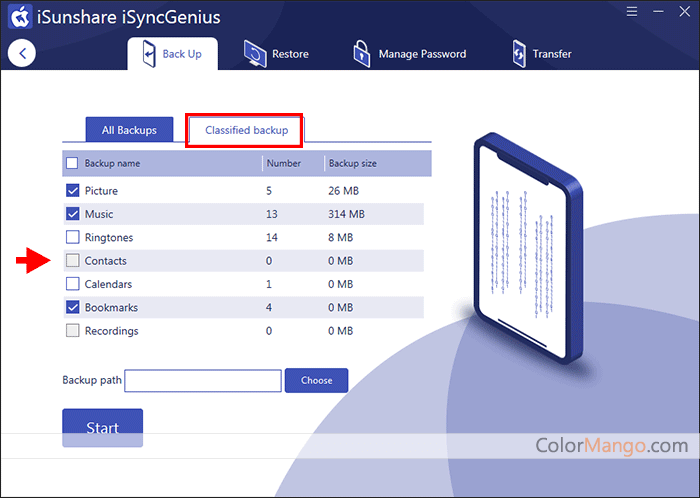Viewport: 700px width, 498px height.
Task: Click the Restore tab icon
Action: (x=255, y=54)
